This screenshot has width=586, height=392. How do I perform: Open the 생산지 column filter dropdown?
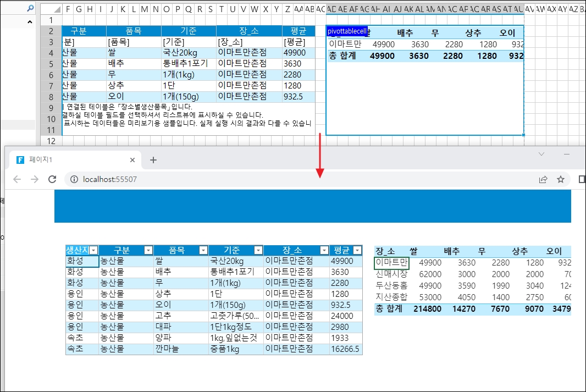[x=93, y=250]
